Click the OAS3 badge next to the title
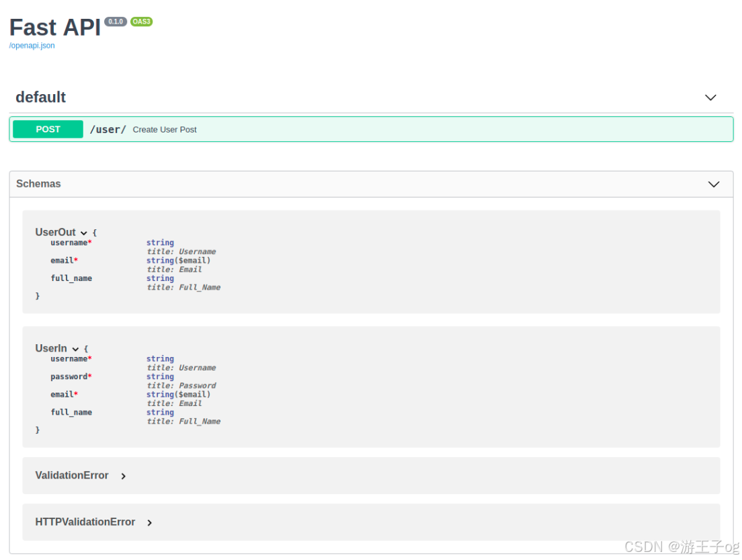Screen dimensions: 742x560 point(141,21)
